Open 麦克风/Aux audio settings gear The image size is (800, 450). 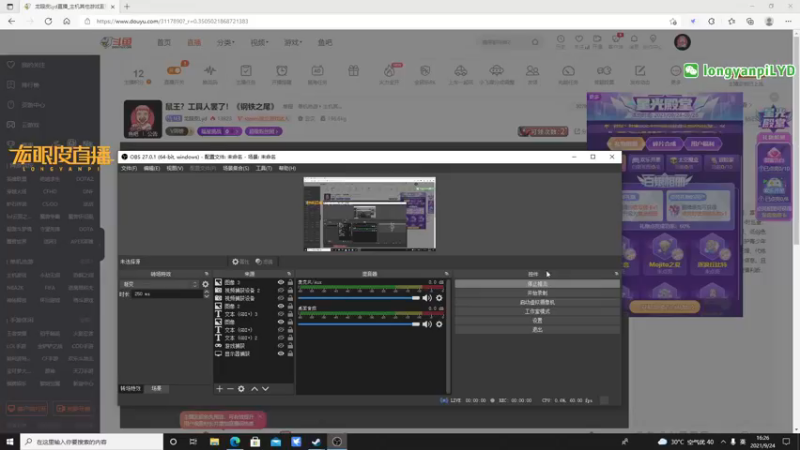coord(439,298)
